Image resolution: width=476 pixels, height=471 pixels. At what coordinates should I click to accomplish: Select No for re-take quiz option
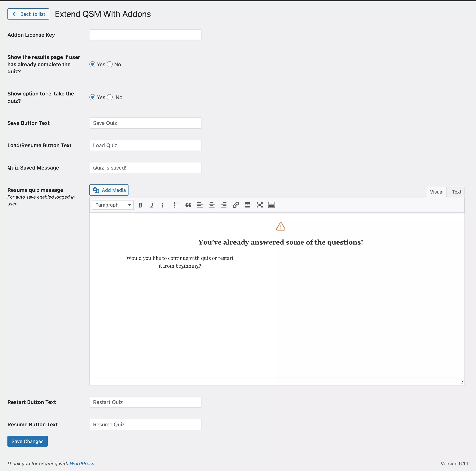[110, 97]
